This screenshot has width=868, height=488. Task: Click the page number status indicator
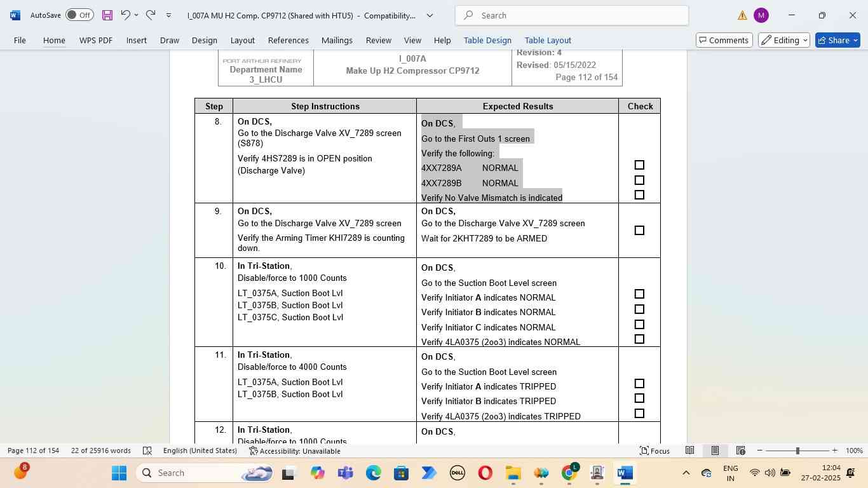coord(33,451)
